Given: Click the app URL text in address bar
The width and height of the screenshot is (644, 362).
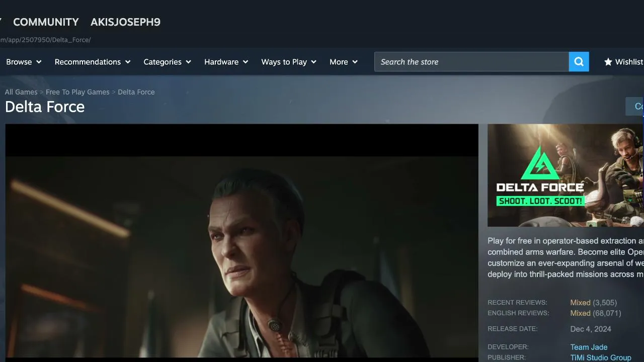Looking at the screenshot, I should [x=45, y=40].
